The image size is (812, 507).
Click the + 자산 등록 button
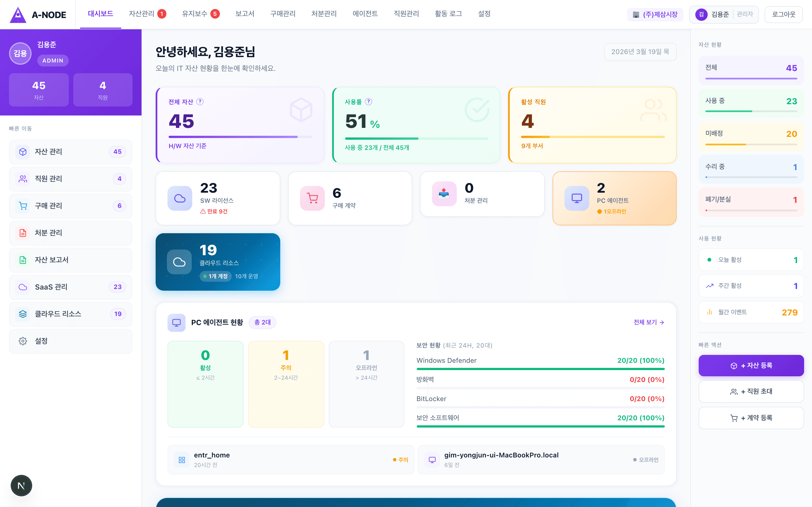(751, 366)
